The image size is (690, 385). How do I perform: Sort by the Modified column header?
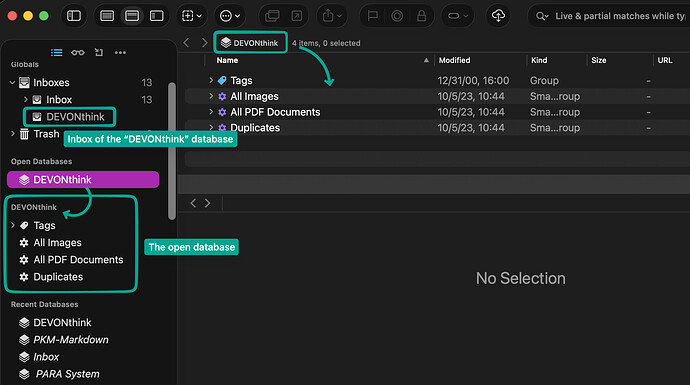click(x=454, y=60)
